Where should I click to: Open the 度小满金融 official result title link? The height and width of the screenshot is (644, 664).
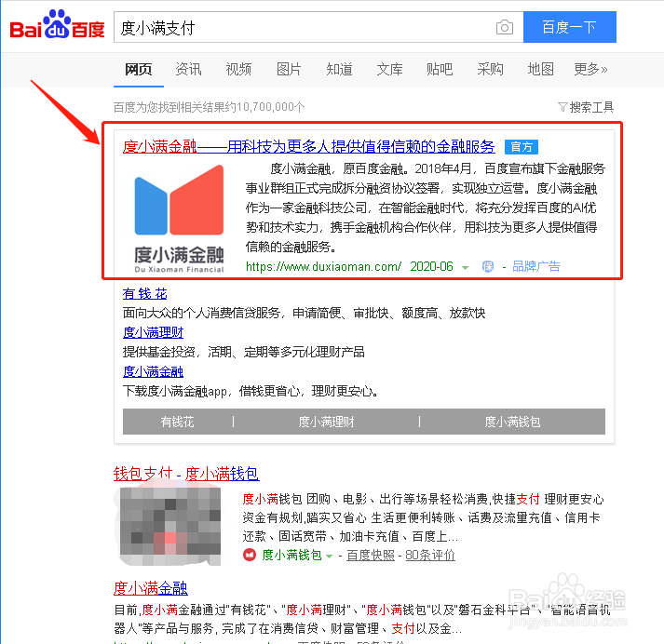[x=308, y=146]
